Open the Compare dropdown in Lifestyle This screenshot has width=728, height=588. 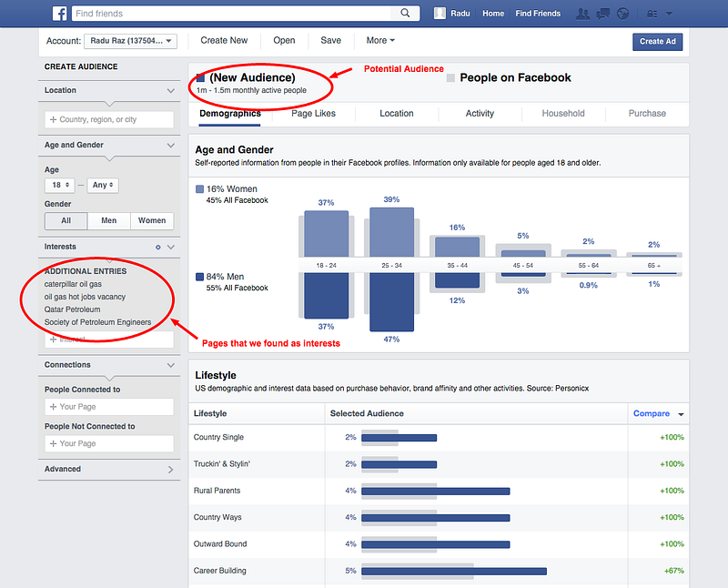658,414
